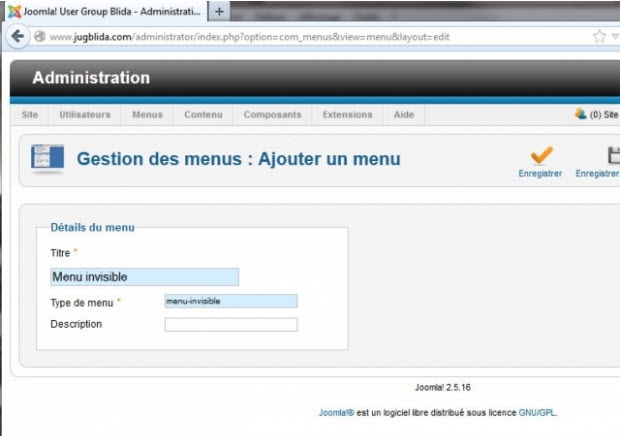Click the Enregistrer checkmark icon
Viewport: 620px width, 436px height.
pos(541,155)
